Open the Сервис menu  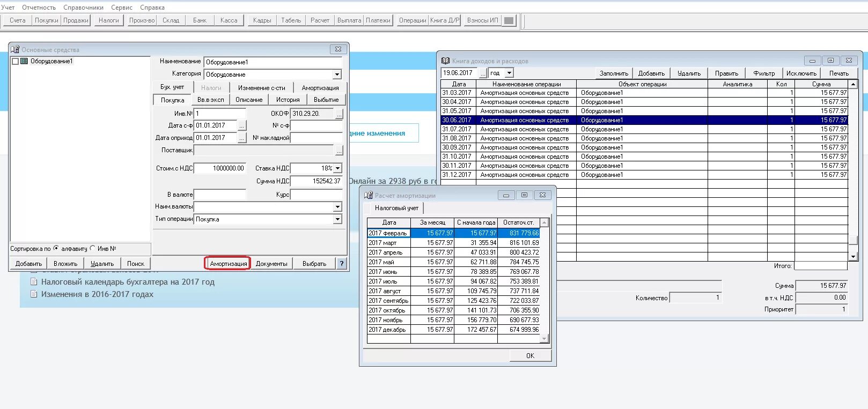pyautogui.click(x=122, y=8)
